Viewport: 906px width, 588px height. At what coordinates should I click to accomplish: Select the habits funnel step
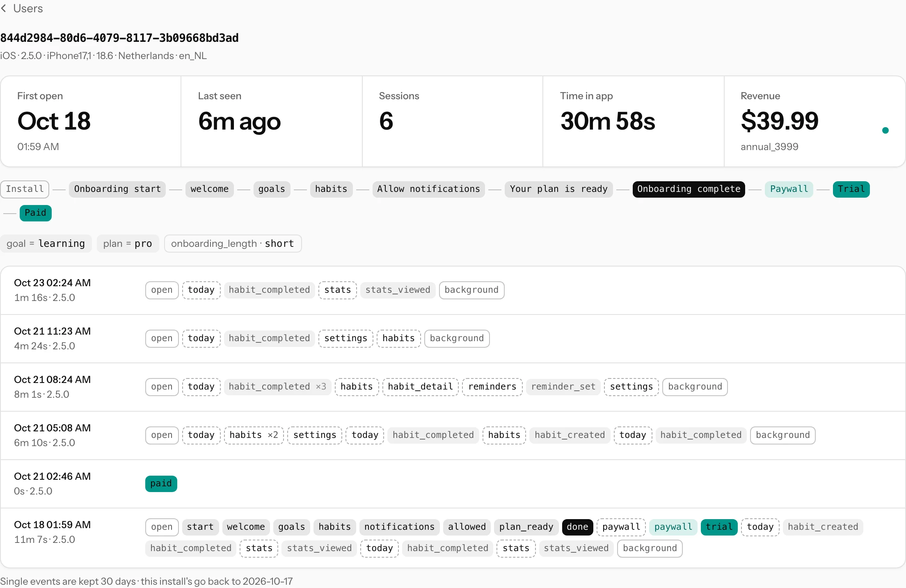pos(331,189)
